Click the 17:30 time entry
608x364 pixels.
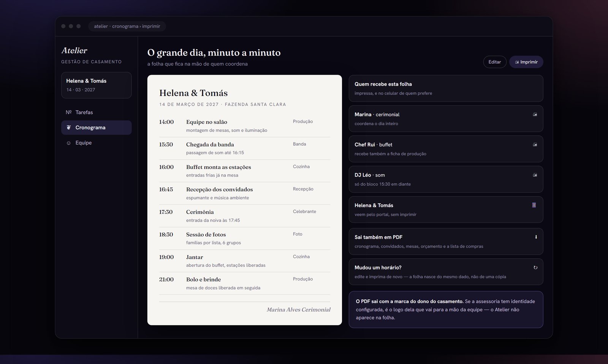[x=166, y=212]
